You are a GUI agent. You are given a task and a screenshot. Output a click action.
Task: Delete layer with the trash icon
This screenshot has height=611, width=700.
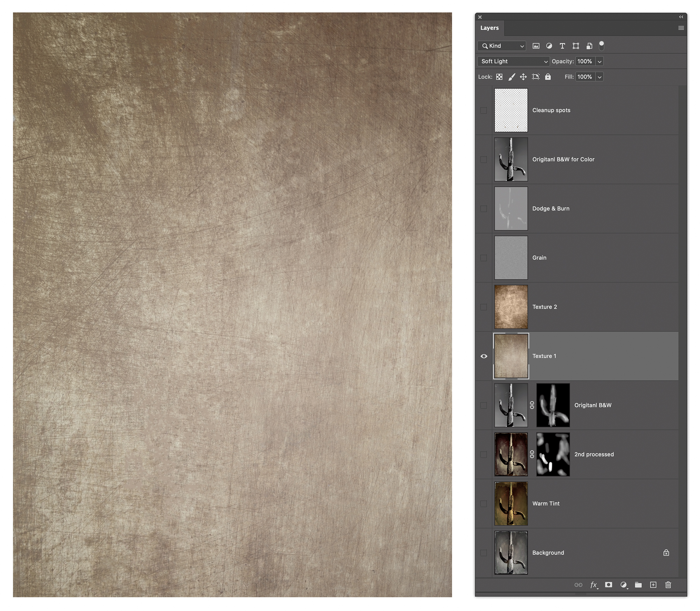coord(668,585)
